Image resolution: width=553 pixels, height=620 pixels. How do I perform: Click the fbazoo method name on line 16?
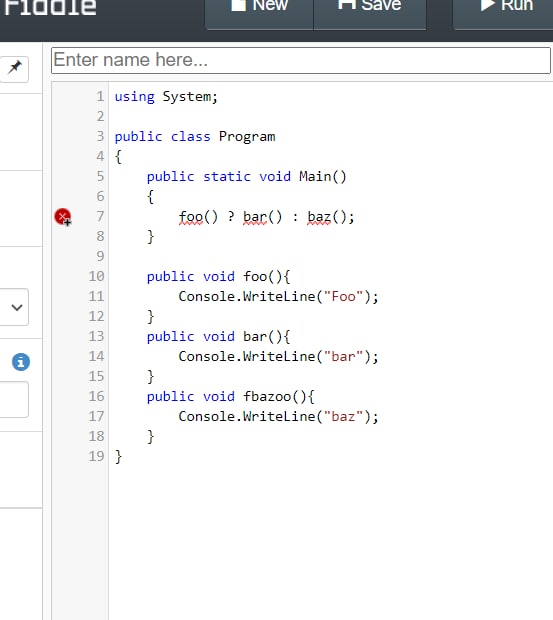point(267,396)
